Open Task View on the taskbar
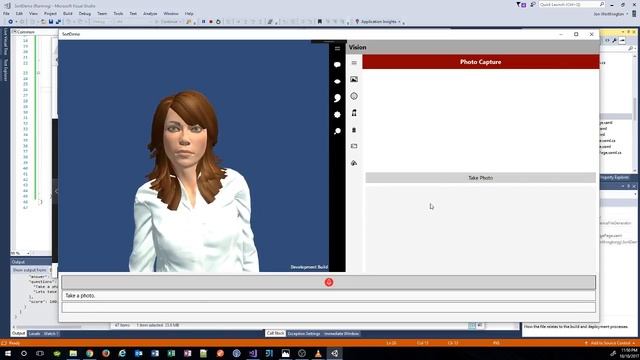This screenshot has width=640, height=360. 40,353
